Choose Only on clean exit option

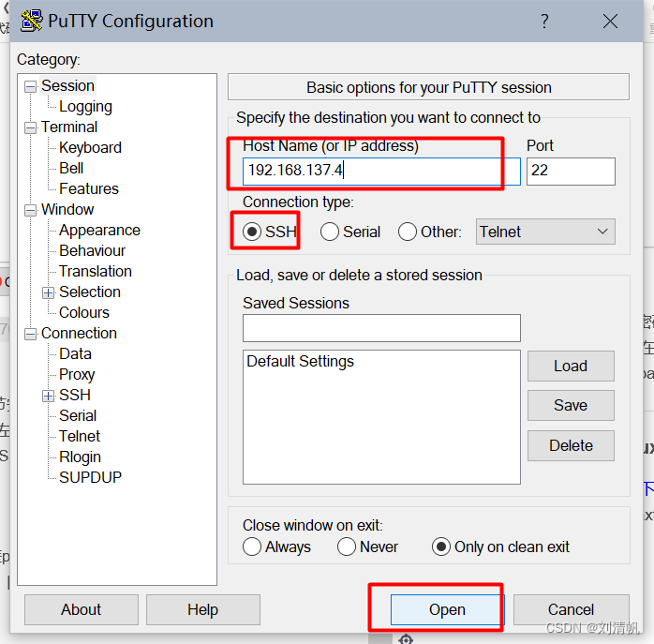click(x=441, y=547)
